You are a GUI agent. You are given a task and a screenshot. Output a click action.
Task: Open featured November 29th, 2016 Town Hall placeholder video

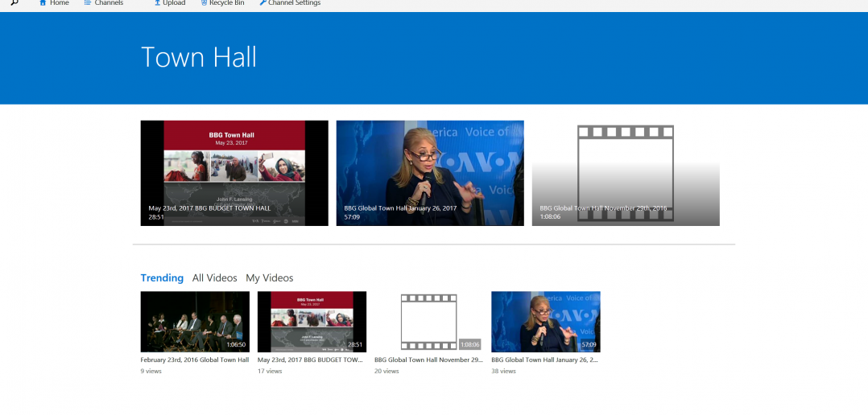click(626, 173)
